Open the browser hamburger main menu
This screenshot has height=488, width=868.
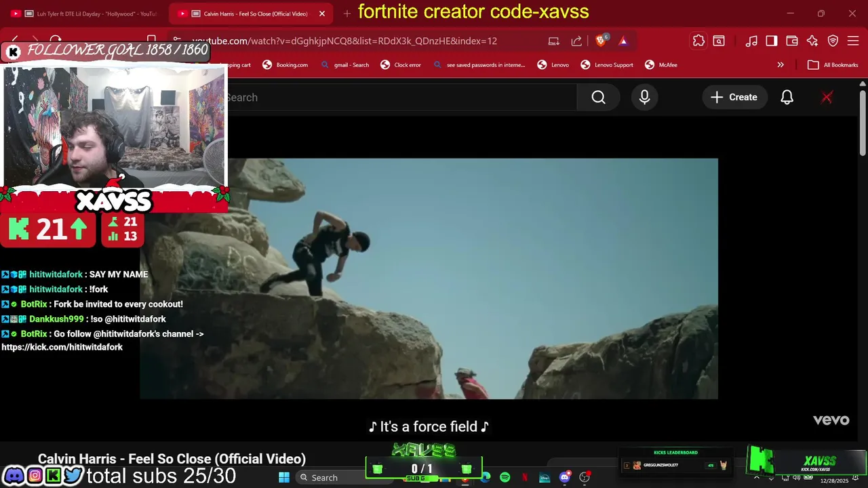click(854, 41)
